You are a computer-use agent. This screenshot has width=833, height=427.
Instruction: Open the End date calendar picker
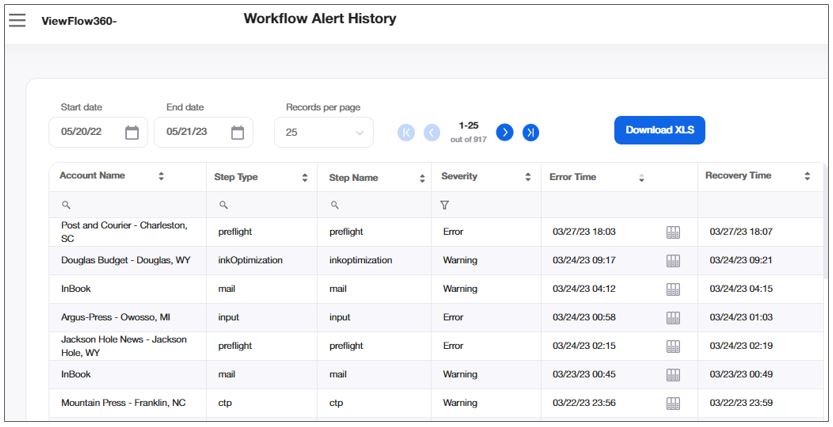(238, 132)
